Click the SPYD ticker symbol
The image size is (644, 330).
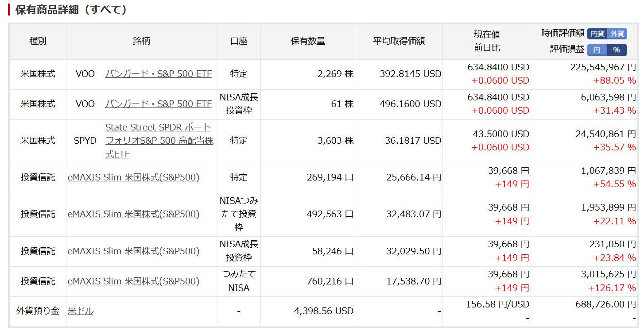click(x=85, y=141)
